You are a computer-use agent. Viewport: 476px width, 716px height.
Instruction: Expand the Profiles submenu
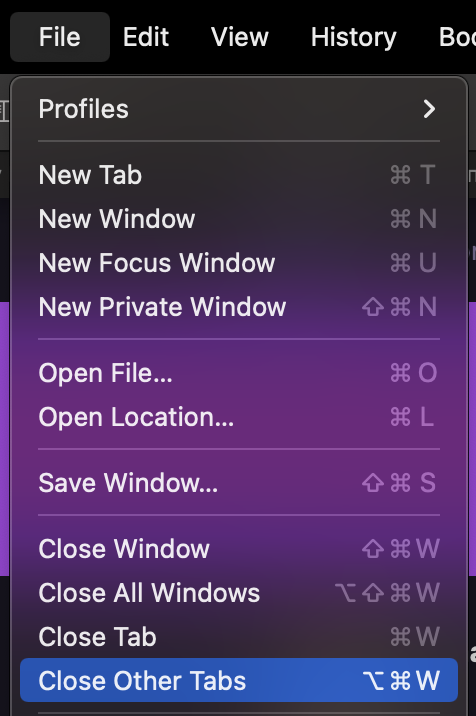point(239,109)
